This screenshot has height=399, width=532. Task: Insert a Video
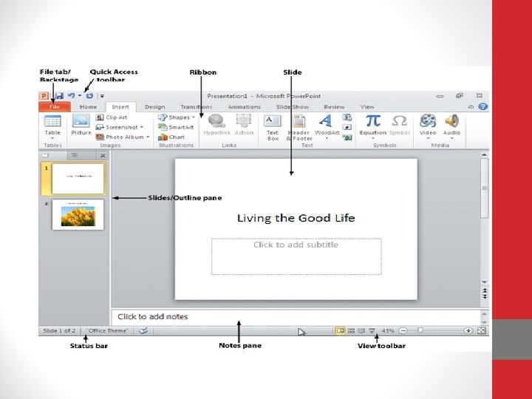click(428, 127)
